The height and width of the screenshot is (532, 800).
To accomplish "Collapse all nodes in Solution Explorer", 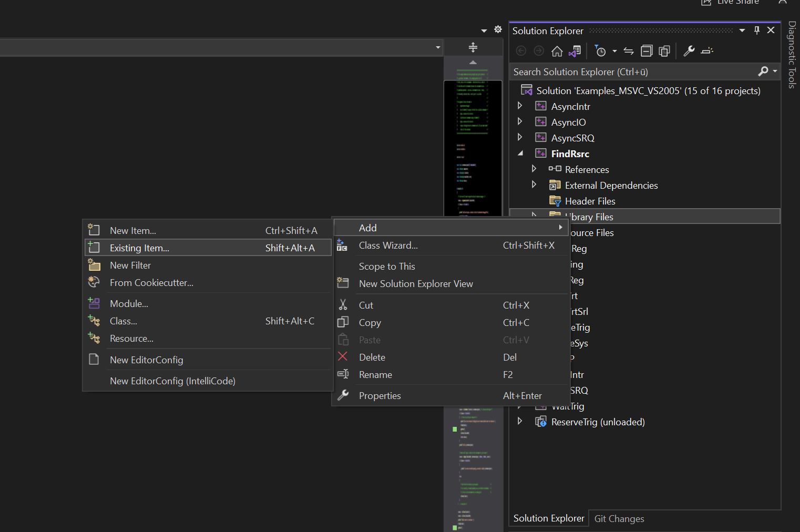I will click(647, 51).
